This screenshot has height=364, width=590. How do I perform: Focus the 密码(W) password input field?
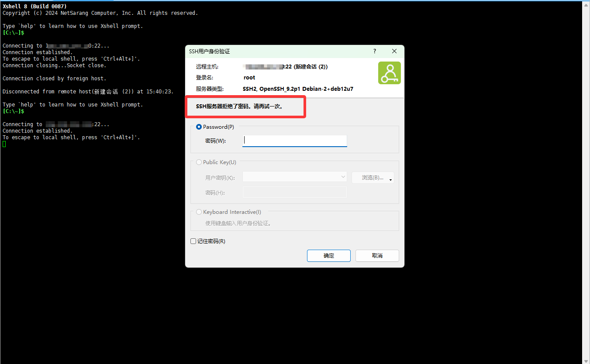(295, 141)
